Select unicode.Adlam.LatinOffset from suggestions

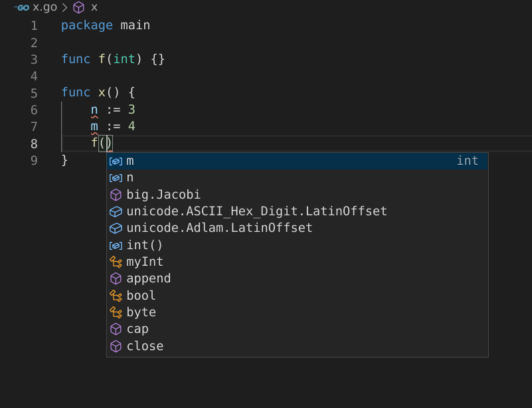[x=219, y=228]
